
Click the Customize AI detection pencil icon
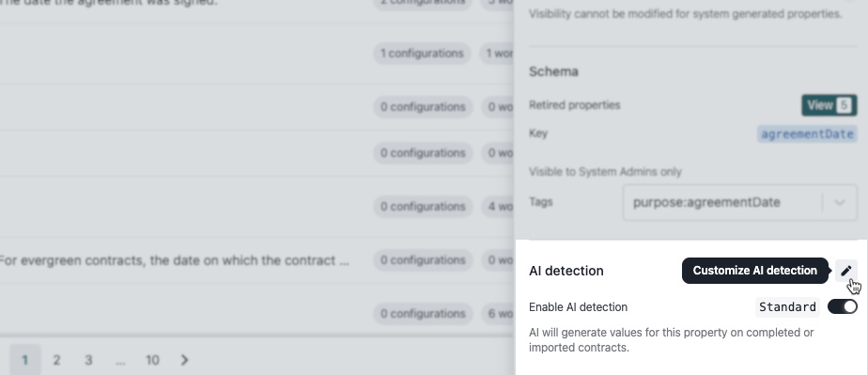845,271
